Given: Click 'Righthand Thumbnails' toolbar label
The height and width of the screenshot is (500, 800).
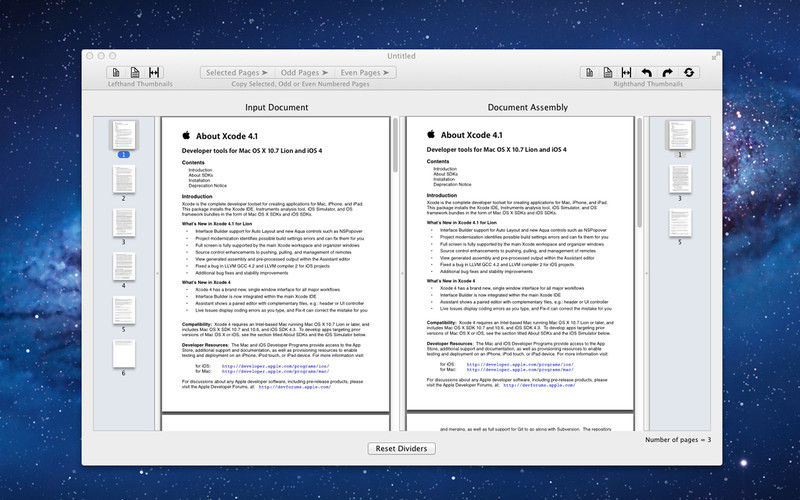Looking at the screenshot, I should click(648, 84).
